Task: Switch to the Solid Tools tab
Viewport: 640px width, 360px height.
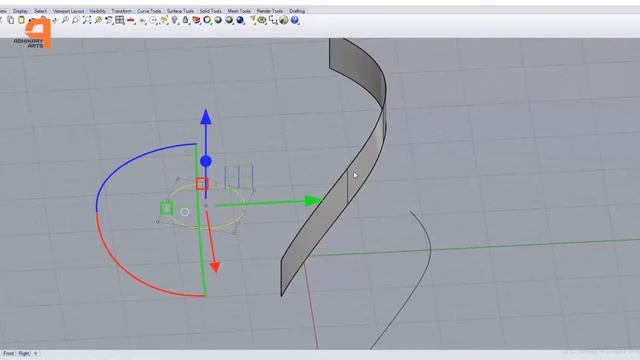Action: coord(210,11)
